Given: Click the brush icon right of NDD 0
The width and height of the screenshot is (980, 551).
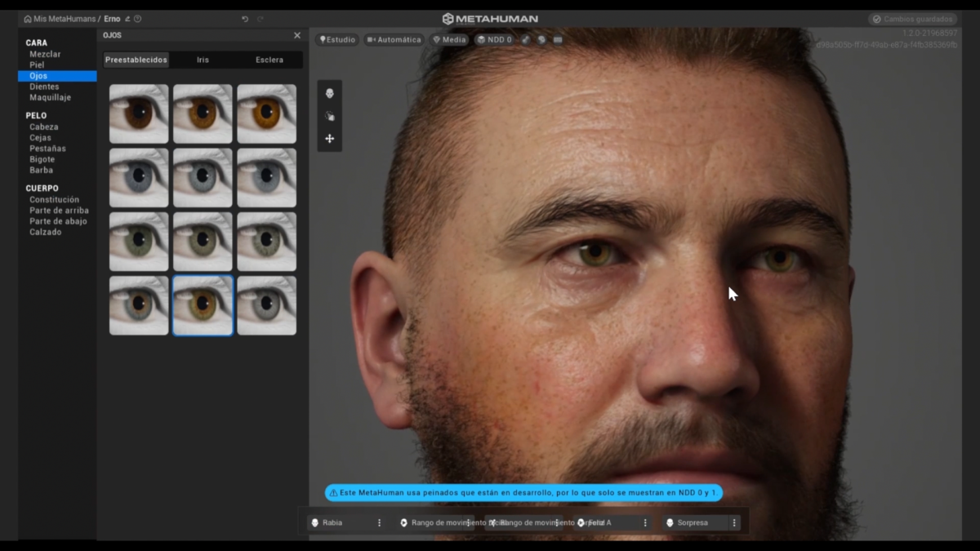Looking at the screenshot, I should 526,39.
